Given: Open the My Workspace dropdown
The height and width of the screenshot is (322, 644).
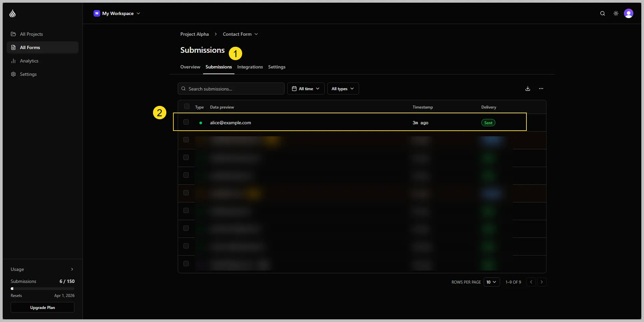Looking at the screenshot, I should coord(118,14).
